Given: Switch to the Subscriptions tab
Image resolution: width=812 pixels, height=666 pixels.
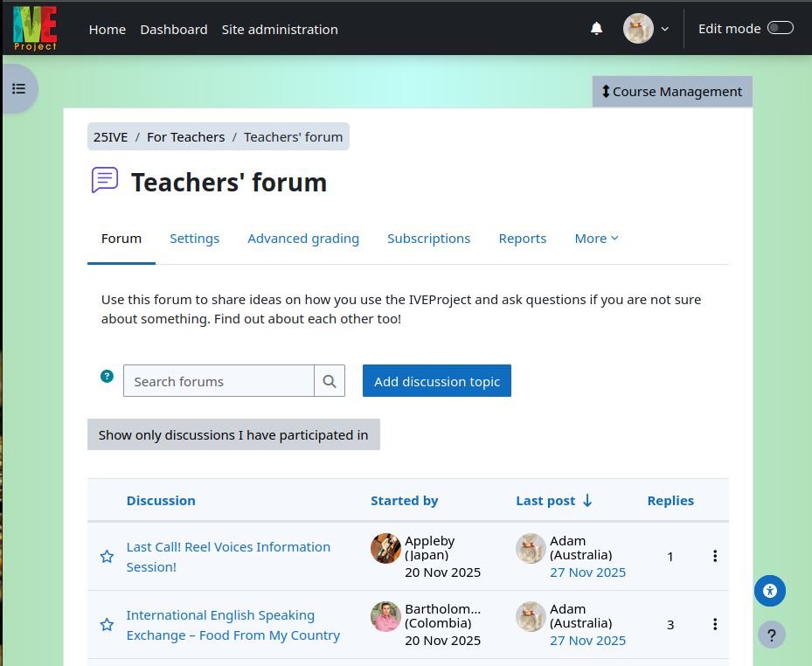Looking at the screenshot, I should pyautogui.click(x=428, y=238).
